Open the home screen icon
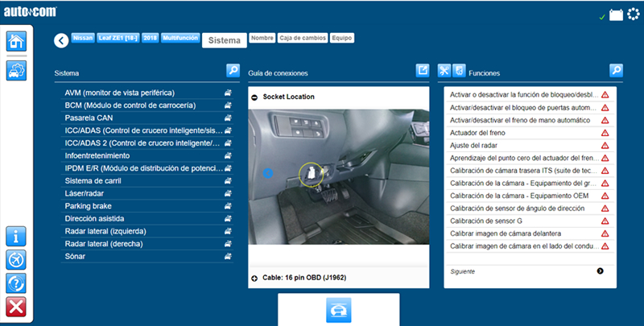The width and height of the screenshot is (644, 326). 16,42
